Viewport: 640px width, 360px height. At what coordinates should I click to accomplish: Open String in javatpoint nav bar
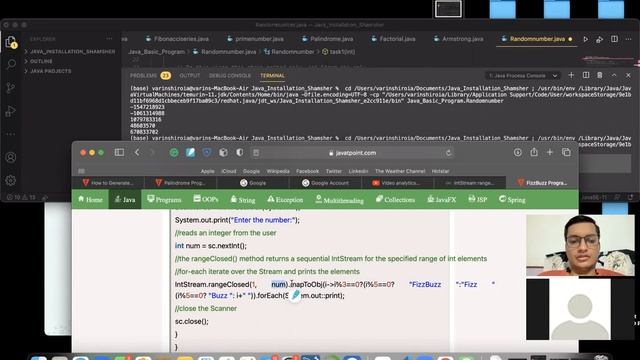(x=242, y=199)
